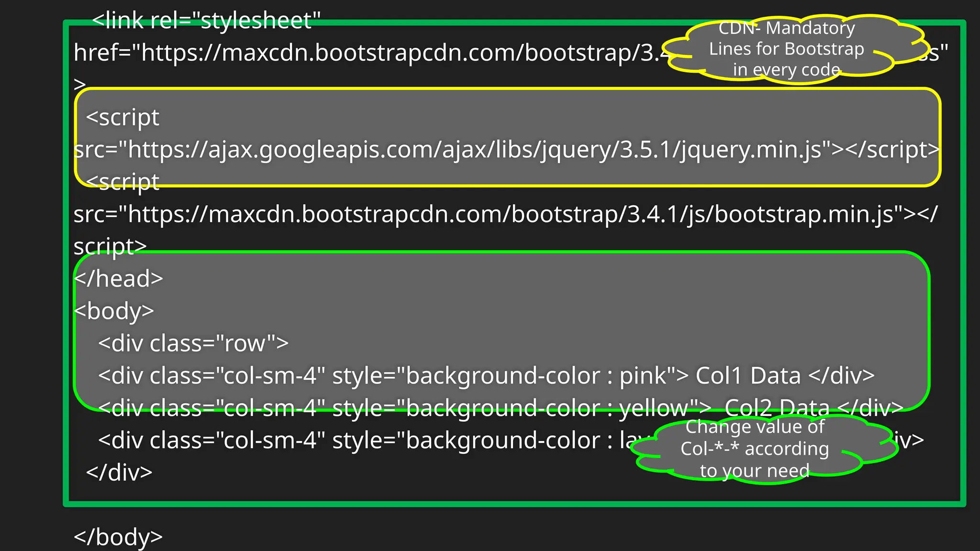Select the closing </div> tag line
The image size is (980, 551).
119,473
